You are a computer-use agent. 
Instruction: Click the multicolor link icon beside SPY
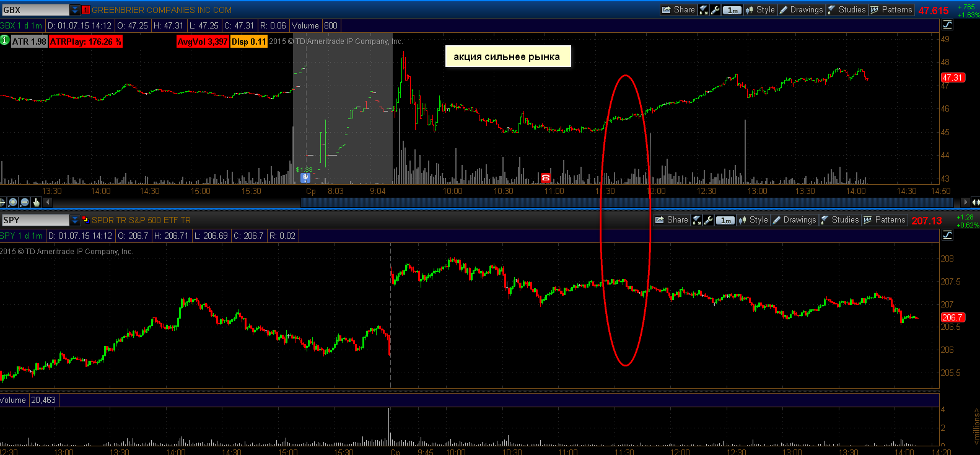86,220
